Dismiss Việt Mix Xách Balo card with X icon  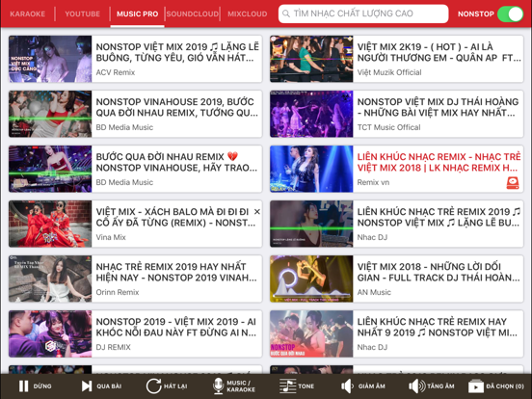(x=256, y=212)
